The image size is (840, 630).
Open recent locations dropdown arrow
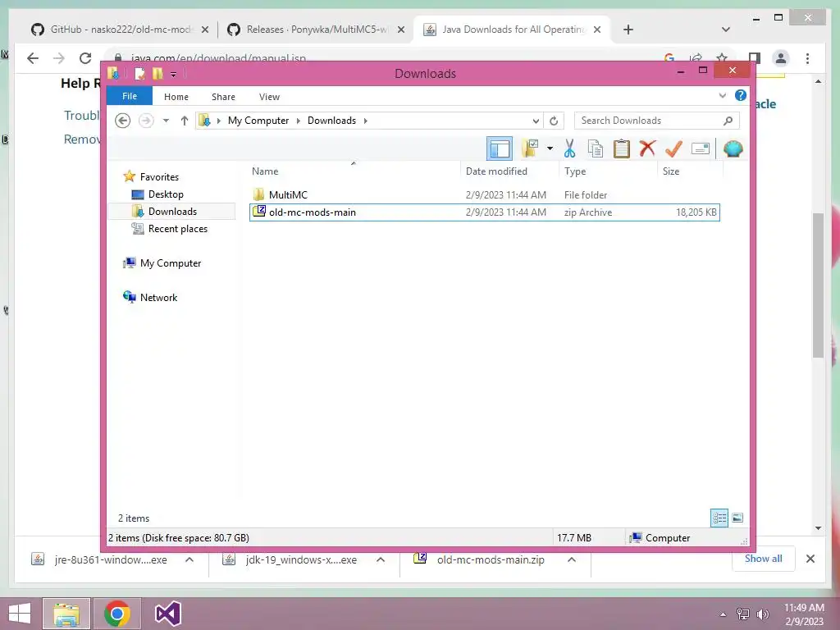pos(166,121)
